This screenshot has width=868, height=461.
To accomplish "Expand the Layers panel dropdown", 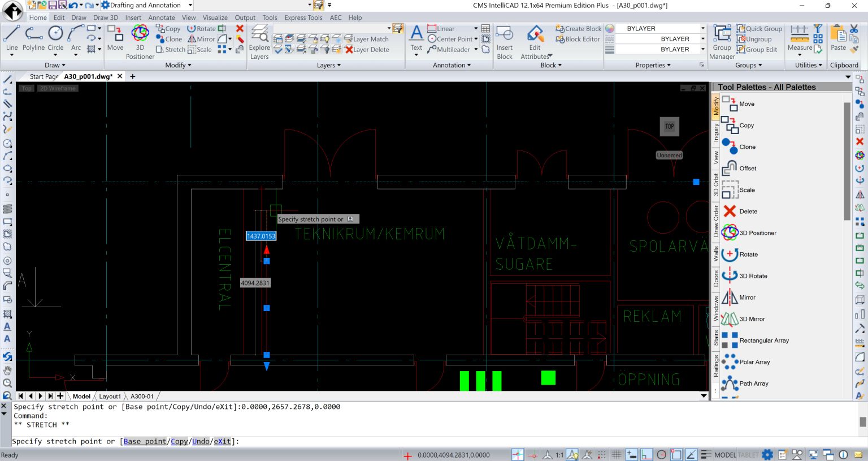I will click(x=328, y=66).
